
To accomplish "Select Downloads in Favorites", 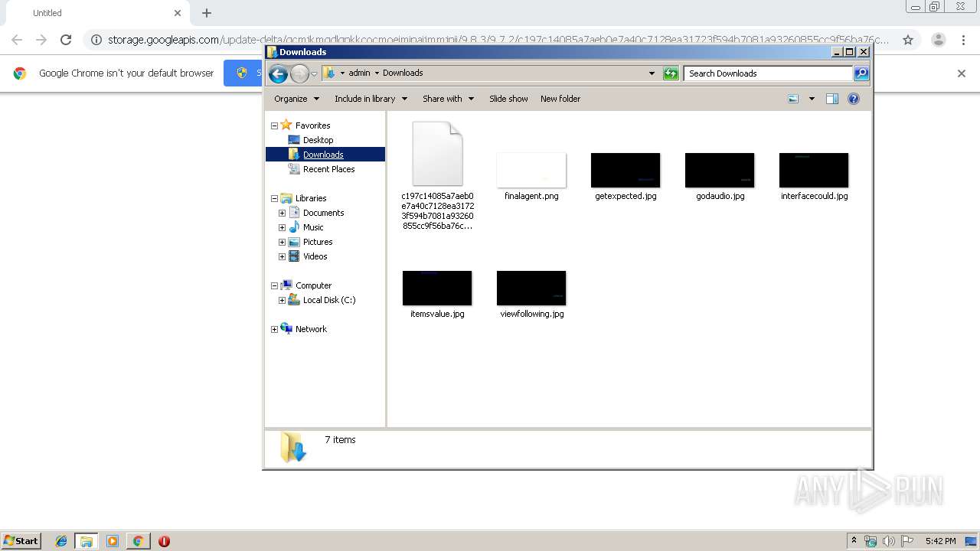I will click(323, 155).
